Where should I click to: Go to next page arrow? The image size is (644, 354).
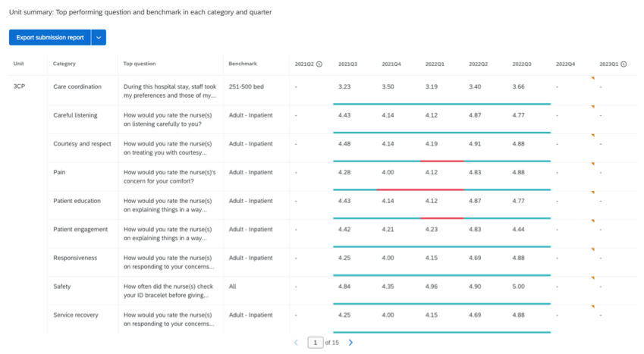click(x=350, y=343)
